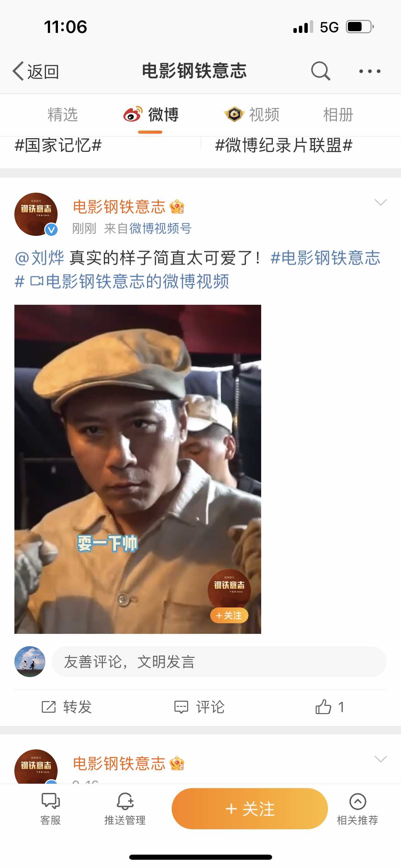Expand the first post's chevron menu

380,202
